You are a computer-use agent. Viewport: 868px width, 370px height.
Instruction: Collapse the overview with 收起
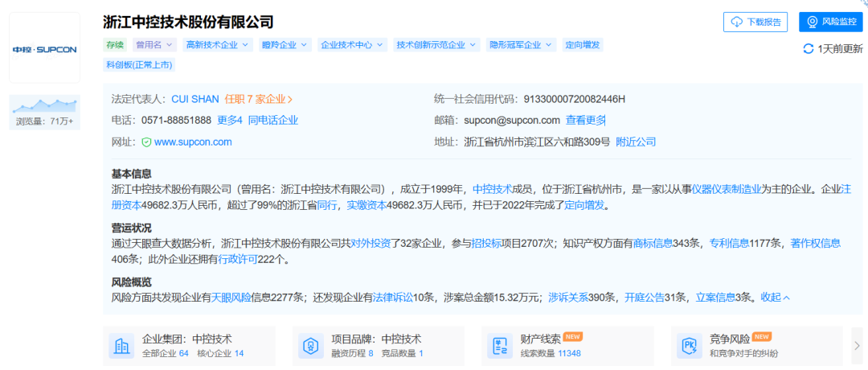776,298
